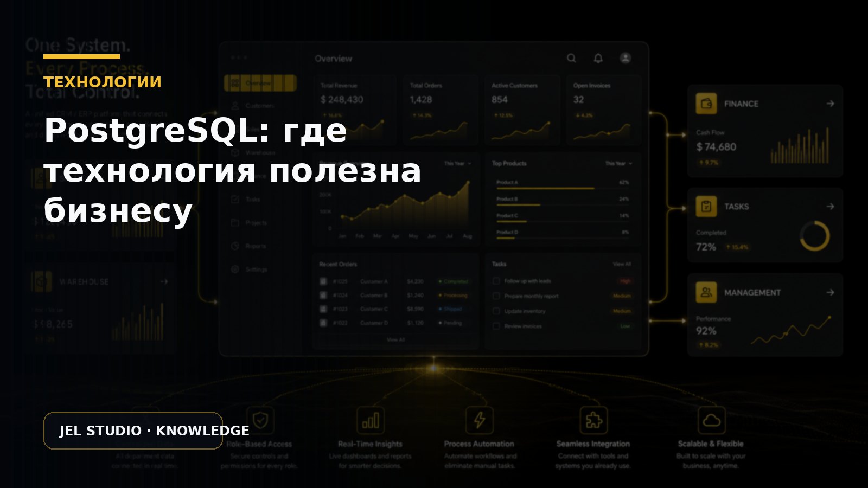Click the 'Processing' status for Customer B
Image resolution: width=868 pixels, height=488 pixels.
pos(453,296)
